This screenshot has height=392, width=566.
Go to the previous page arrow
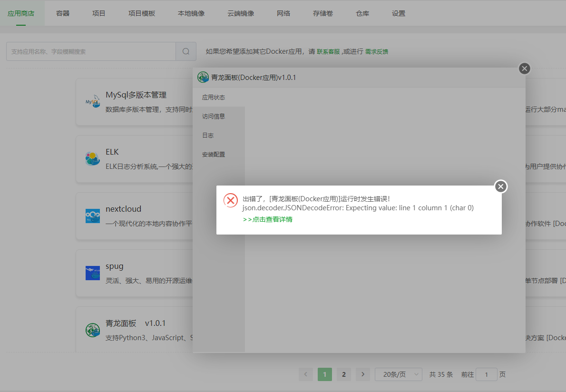click(306, 374)
